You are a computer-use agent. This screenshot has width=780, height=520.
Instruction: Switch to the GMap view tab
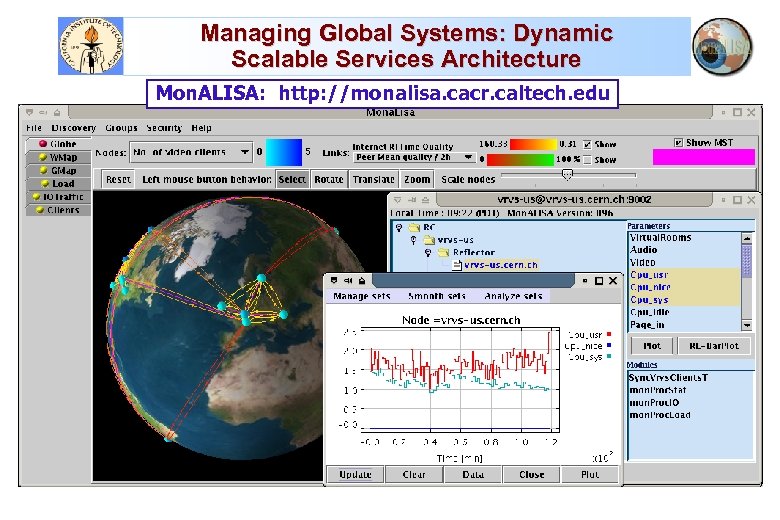(59, 170)
